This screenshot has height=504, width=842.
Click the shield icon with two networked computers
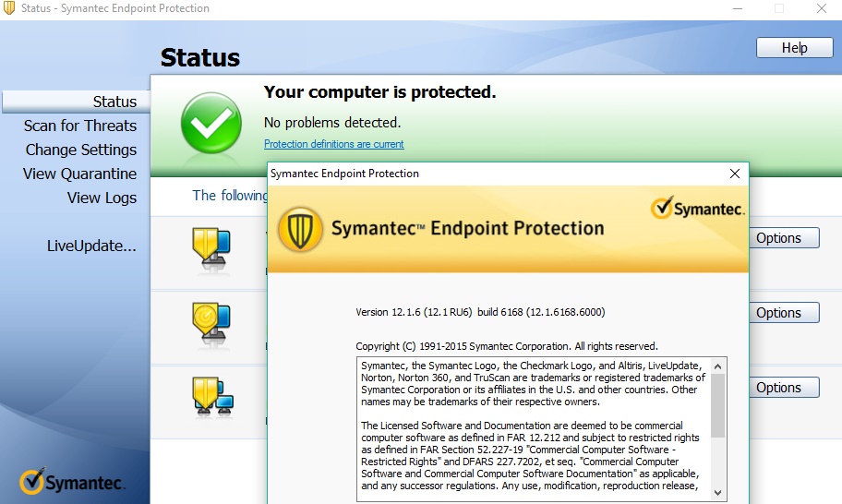[x=212, y=395]
